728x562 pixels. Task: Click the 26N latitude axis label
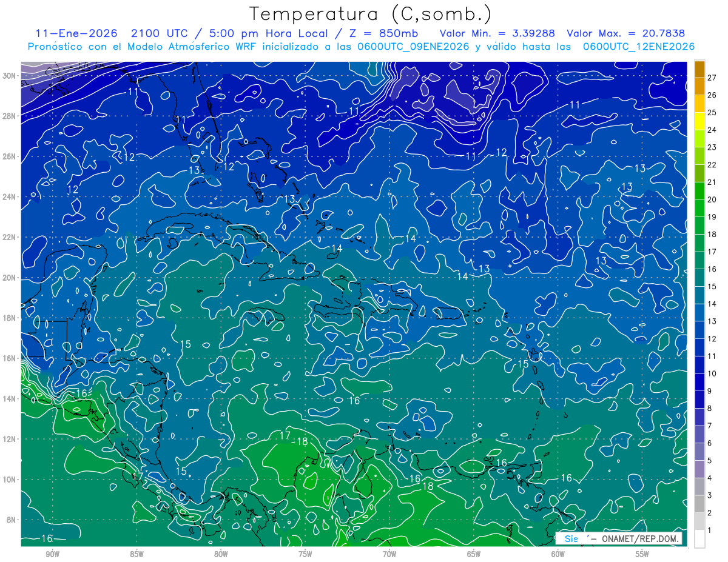click(x=10, y=156)
